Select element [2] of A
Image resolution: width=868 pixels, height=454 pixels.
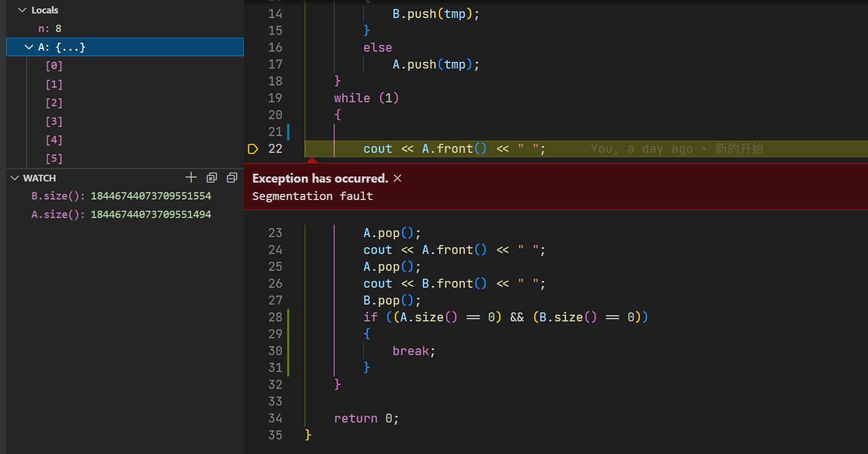[x=125, y=103]
